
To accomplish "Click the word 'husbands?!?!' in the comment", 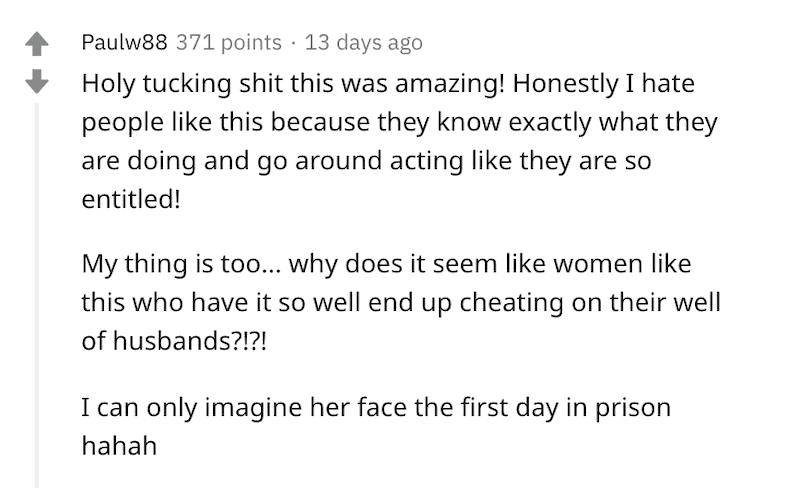I will (x=189, y=340).
